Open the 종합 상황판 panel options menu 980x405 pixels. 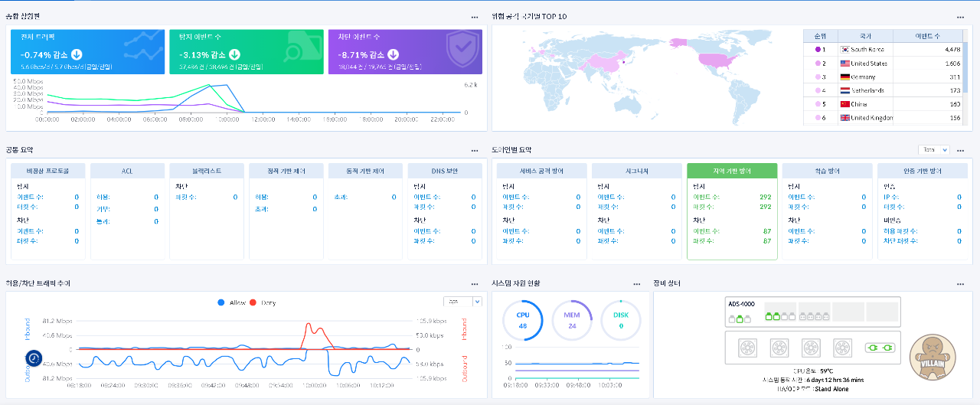pyautogui.click(x=475, y=17)
